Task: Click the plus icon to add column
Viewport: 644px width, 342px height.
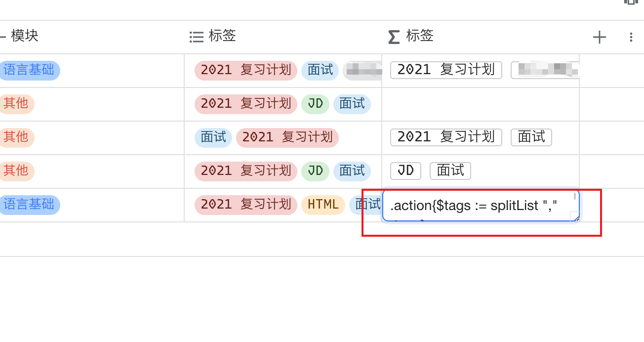Action: coord(599,37)
